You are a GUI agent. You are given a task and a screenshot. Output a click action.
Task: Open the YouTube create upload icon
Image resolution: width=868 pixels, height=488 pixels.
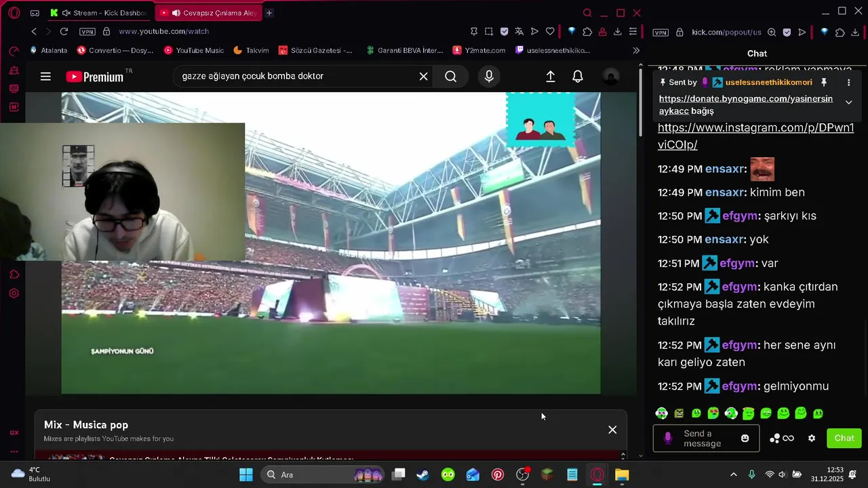click(551, 77)
